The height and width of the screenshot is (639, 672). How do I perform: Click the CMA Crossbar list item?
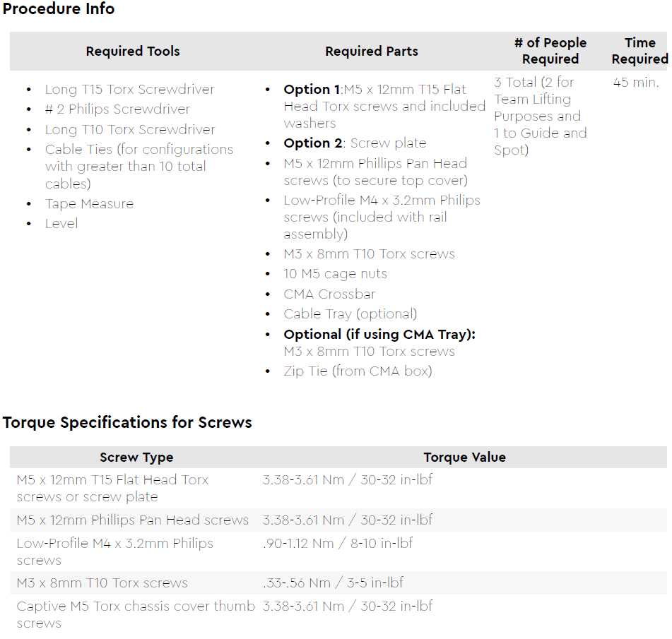tap(329, 294)
